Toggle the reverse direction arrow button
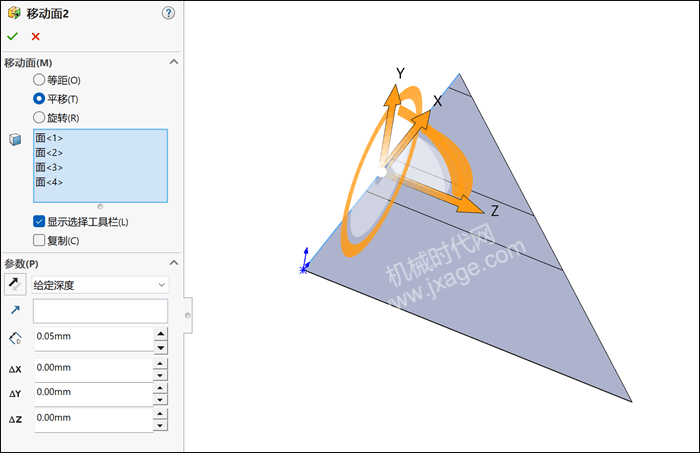700x453 pixels. pos(15,284)
